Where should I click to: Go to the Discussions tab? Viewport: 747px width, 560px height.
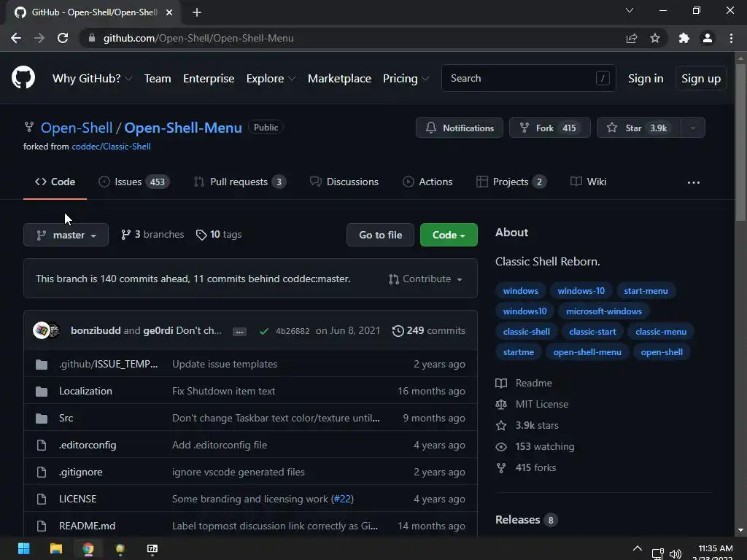344,182
